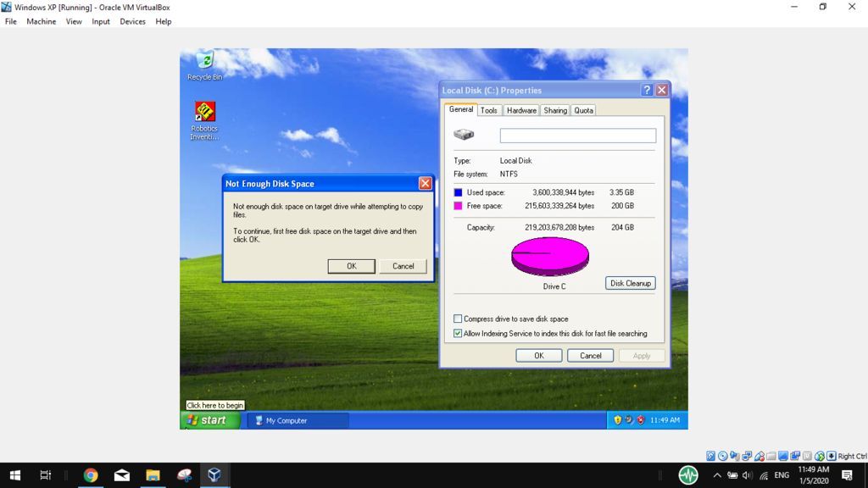Click VirtualBox display status icon
The image size is (868, 488).
point(783,456)
